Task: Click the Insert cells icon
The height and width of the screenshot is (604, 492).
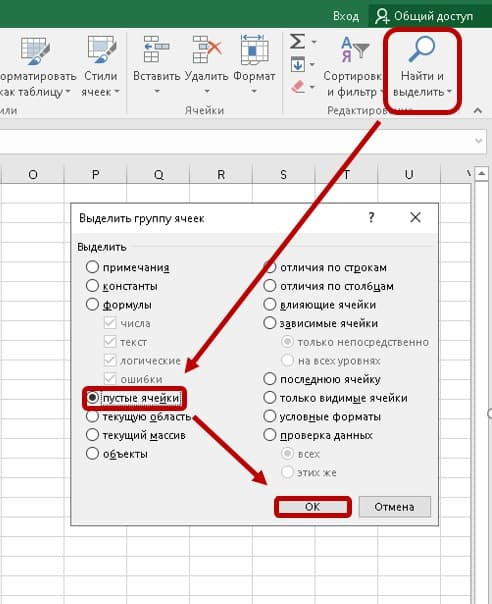Action: click(x=156, y=49)
